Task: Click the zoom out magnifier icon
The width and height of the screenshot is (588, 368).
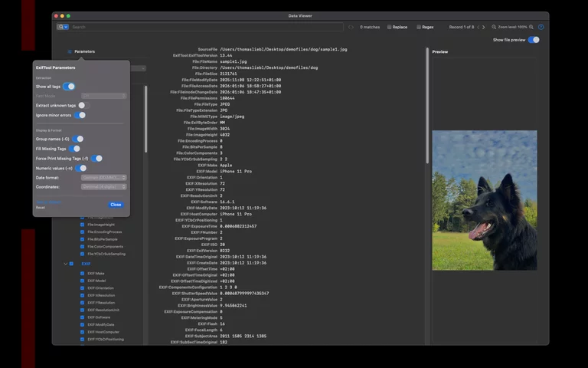Action: pyautogui.click(x=494, y=27)
